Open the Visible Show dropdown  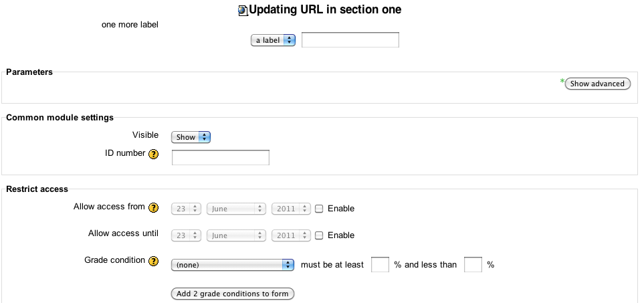[191, 137]
